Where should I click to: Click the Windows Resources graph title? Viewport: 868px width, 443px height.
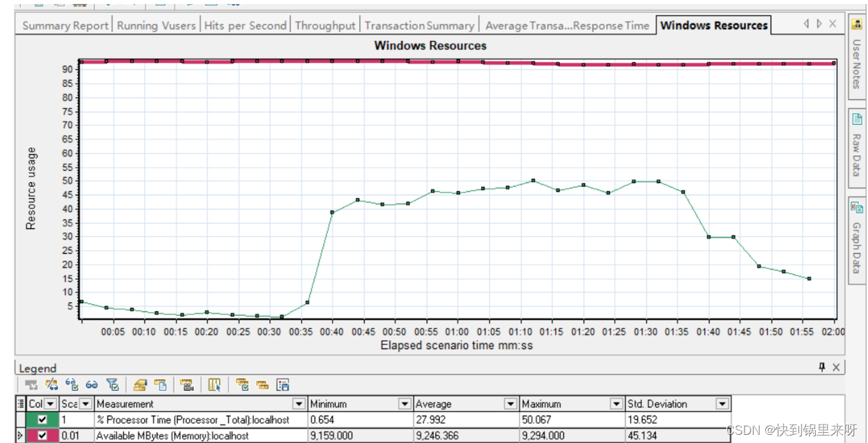[x=430, y=46]
